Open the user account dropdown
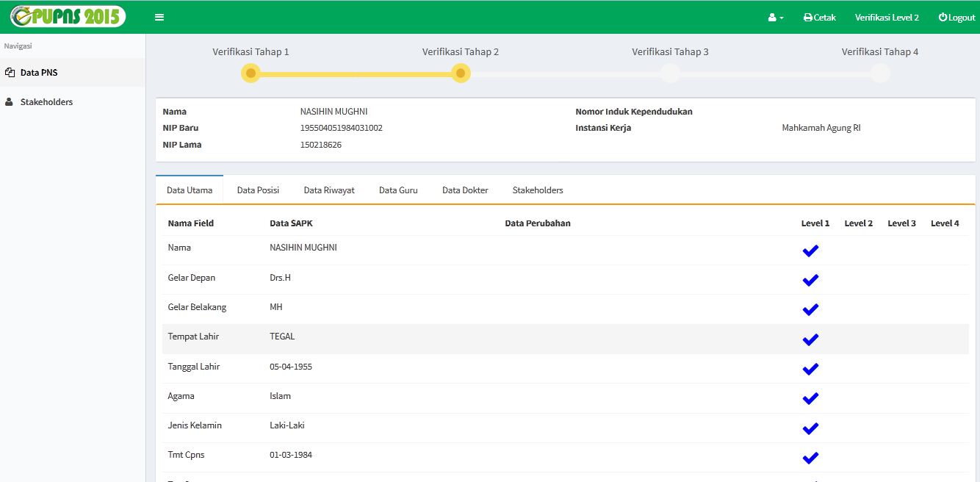This screenshot has width=980, height=482. [776, 18]
